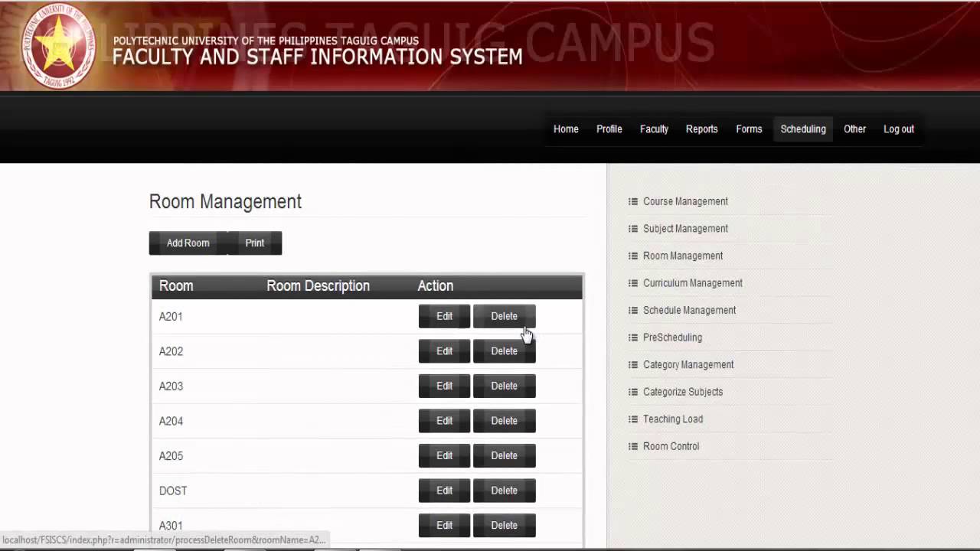Click list icon beside Room Control
Viewport: 980px width, 551px height.
[633, 446]
